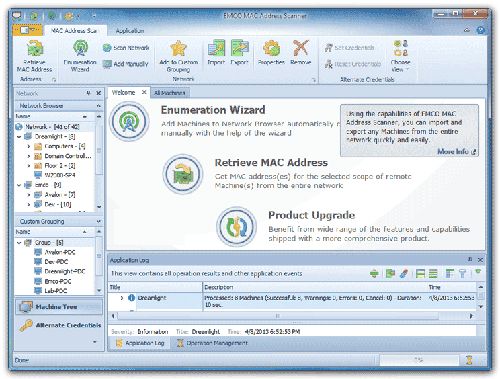Select the Alternate Credentials navigation button
Viewport: 500px width, 379px height.
pos(59,325)
